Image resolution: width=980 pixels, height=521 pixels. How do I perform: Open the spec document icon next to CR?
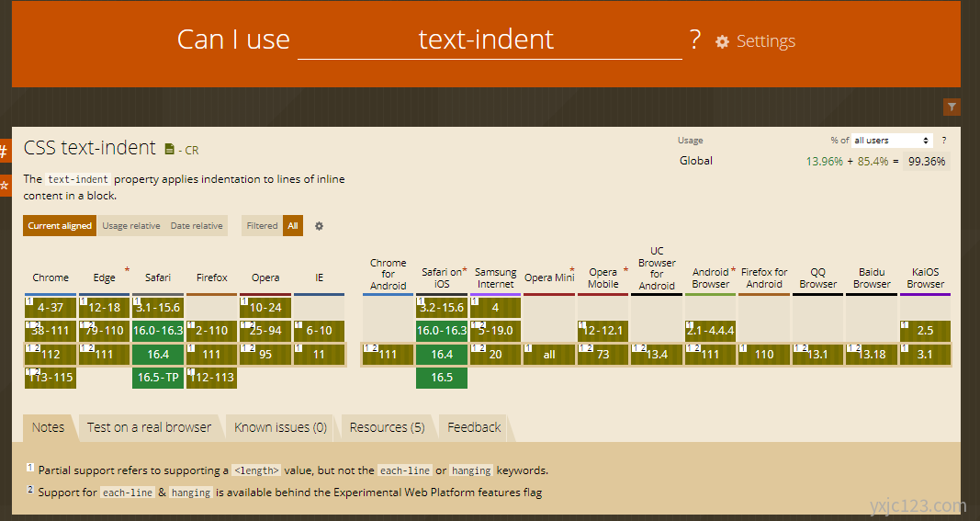[x=169, y=149]
